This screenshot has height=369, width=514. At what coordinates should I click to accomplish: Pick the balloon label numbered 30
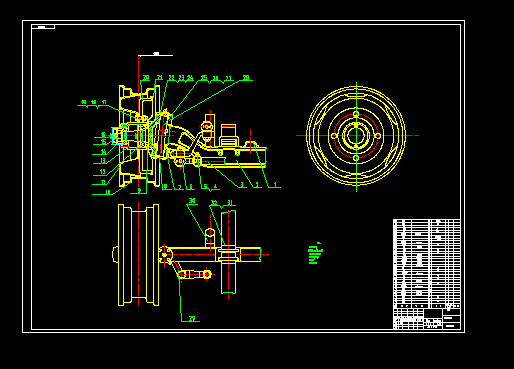[x=192, y=201]
